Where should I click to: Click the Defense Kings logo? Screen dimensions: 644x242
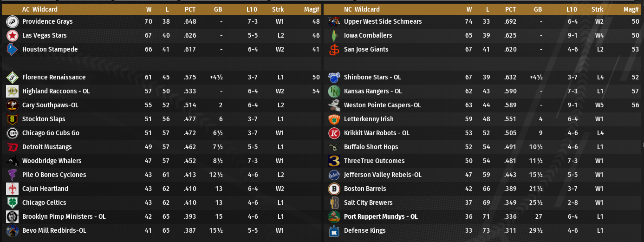coord(334,230)
